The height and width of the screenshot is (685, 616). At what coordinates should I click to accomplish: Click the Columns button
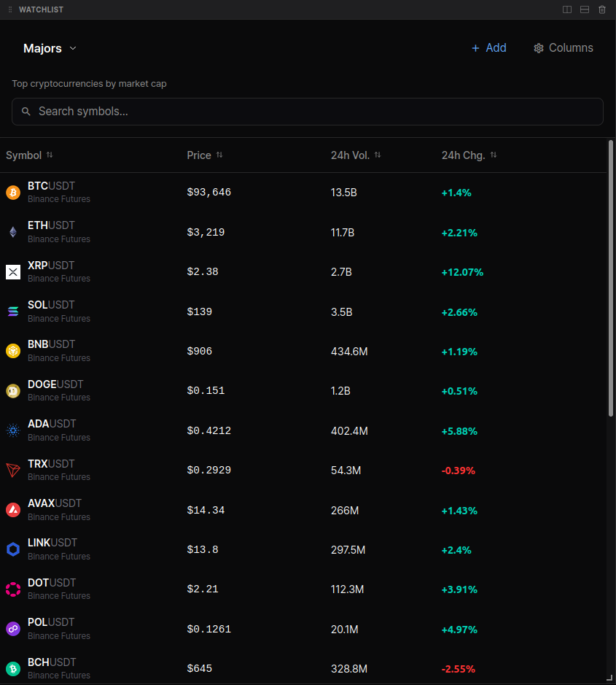click(x=563, y=47)
